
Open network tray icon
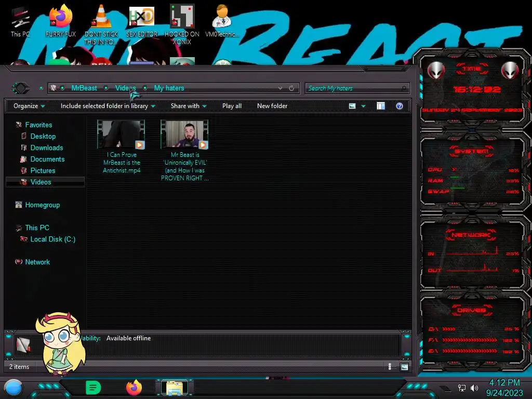click(x=462, y=388)
